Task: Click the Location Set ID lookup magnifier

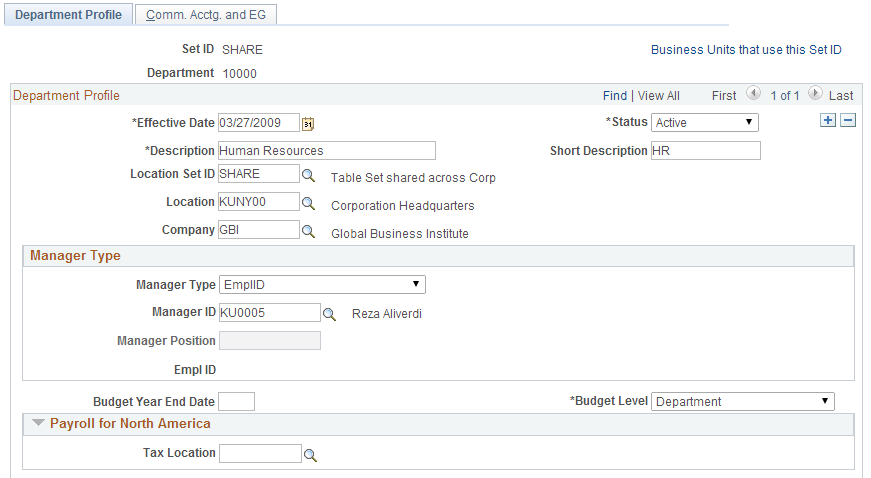Action: [308, 175]
